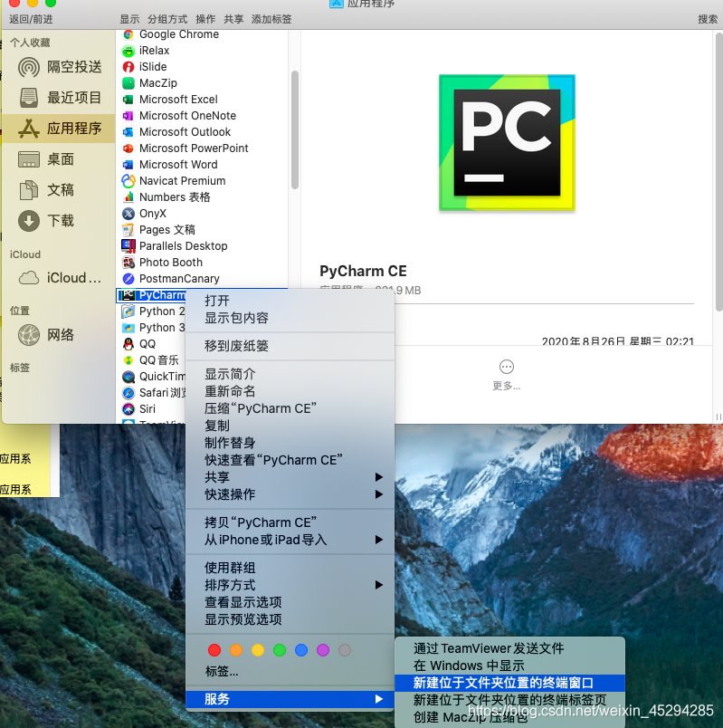Viewport: 723px width, 728px height.
Task: Click 添加标签 in the toolbar
Action: pyautogui.click(x=271, y=19)
